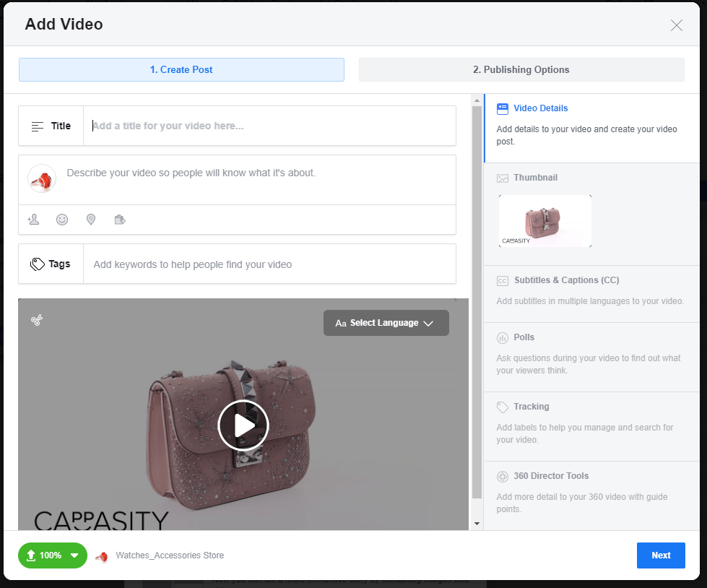Click the vertical scrollbar thumb
The width and height of the screenshot is (707, 588).
(477, 302)
